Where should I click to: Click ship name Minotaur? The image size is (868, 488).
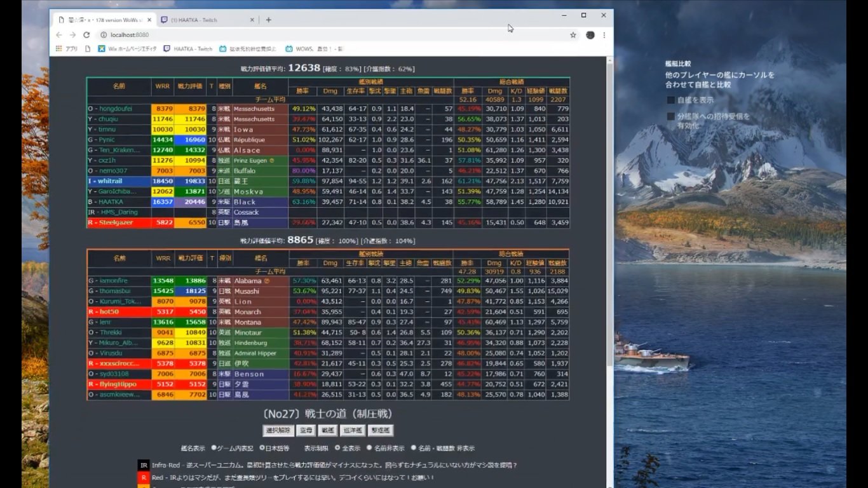248,332
